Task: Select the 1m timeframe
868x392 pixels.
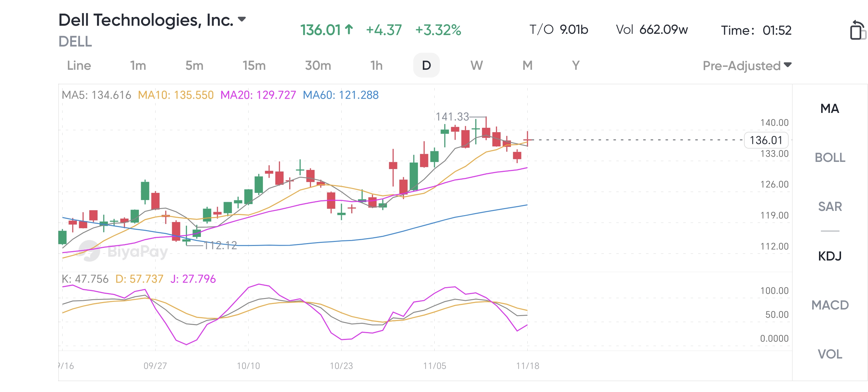Action: tap(138, 65)
